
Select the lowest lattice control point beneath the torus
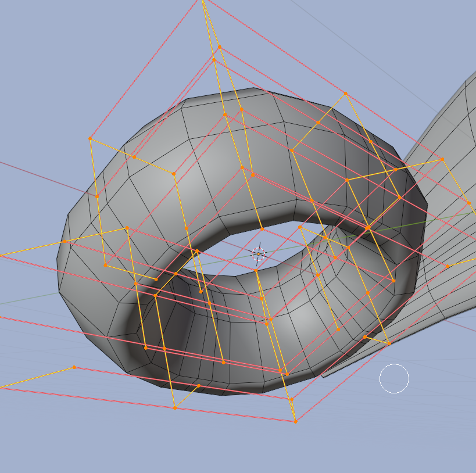pyautogui.click(x=296, y=422)
